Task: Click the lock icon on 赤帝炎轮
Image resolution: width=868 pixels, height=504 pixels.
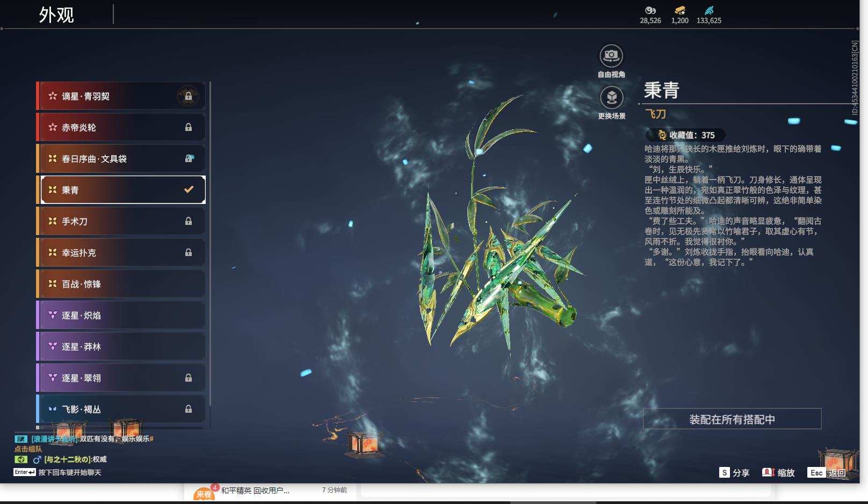Action: 189,127
